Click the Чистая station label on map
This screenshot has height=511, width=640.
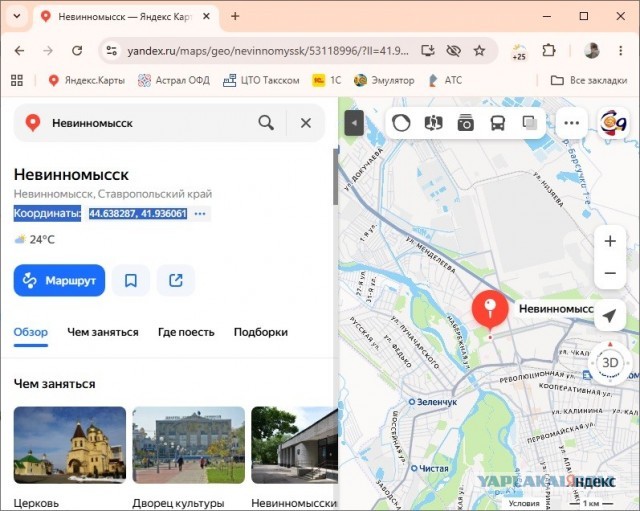[x=431, y=469]
